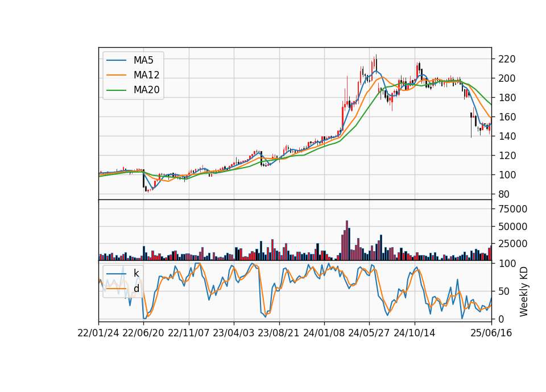
Task: Click the 22/06/20 date tick label
Action: (x=143, y=333)
